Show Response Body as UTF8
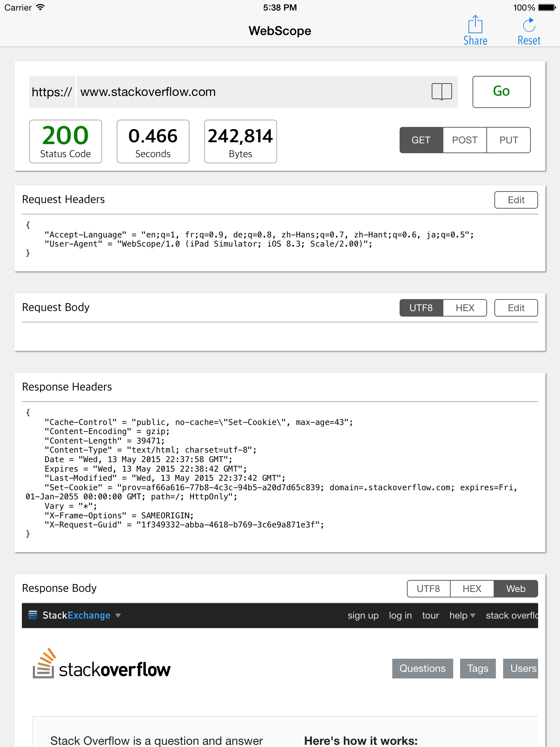This screenshot has height=747, width=560. point(428,589)
